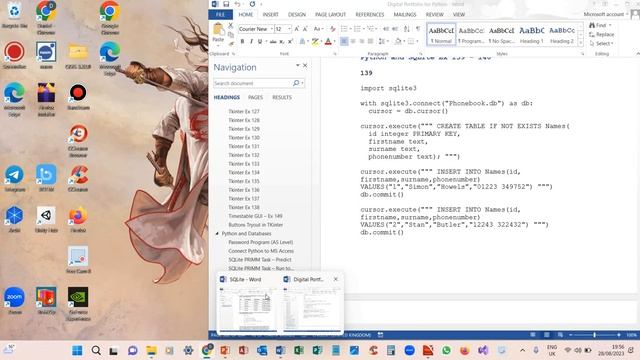The height and width of the screenshot is (360, 640).
Task: Toggle Align Right
Action: 362,41
